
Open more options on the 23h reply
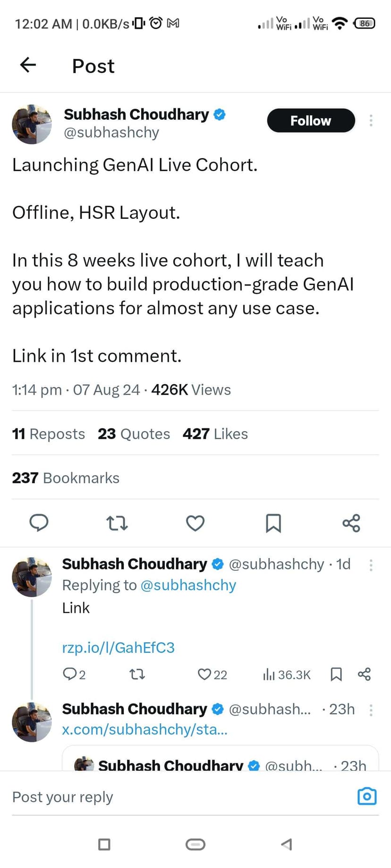point(371,710)
